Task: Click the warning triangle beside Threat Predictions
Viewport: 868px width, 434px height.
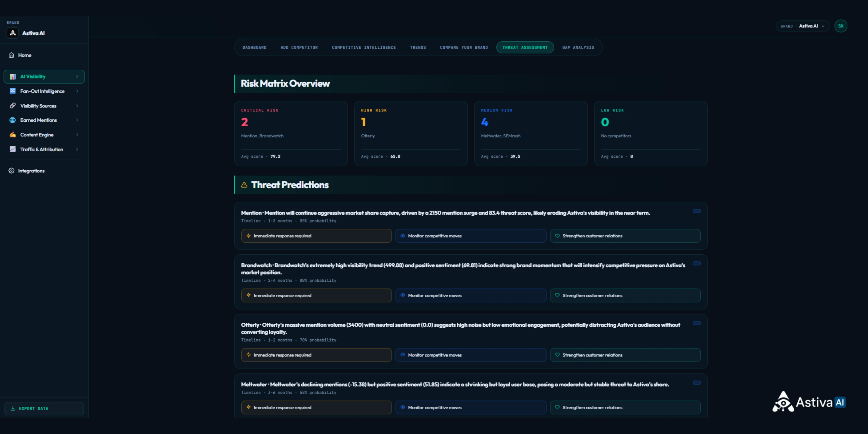Action: pos(244,185)
